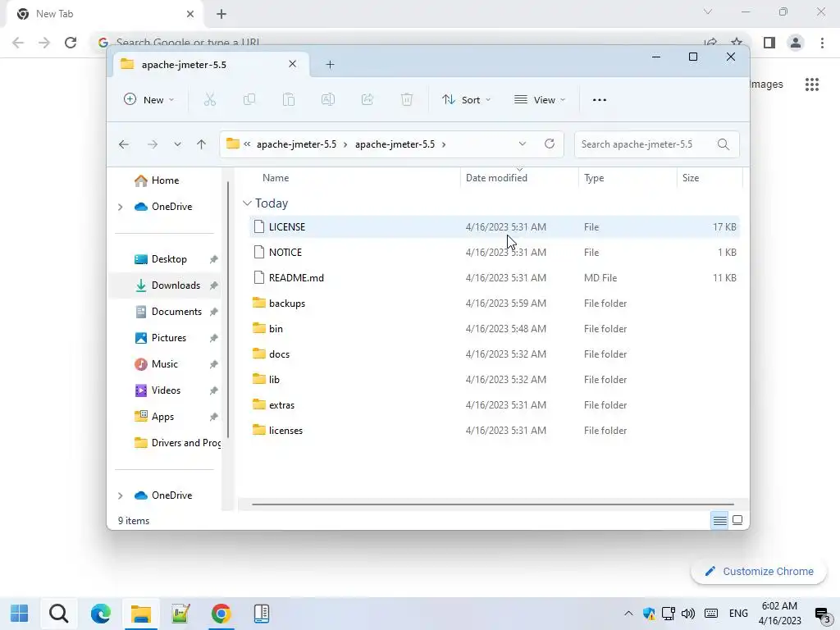This screenshot has width=840, height=630.
Task: Open the See more ellipsis menu
Action: click(x=600, y=99)
